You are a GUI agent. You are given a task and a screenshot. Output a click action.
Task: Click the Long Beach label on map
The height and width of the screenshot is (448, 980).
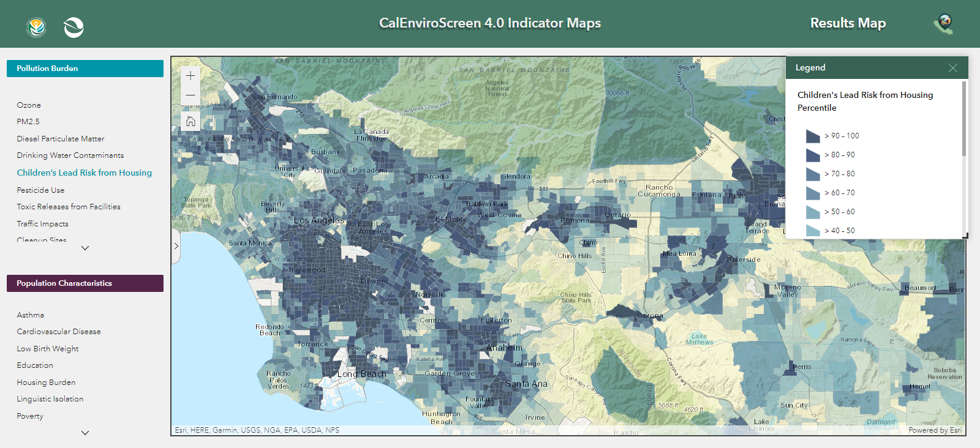click(362, 374)
